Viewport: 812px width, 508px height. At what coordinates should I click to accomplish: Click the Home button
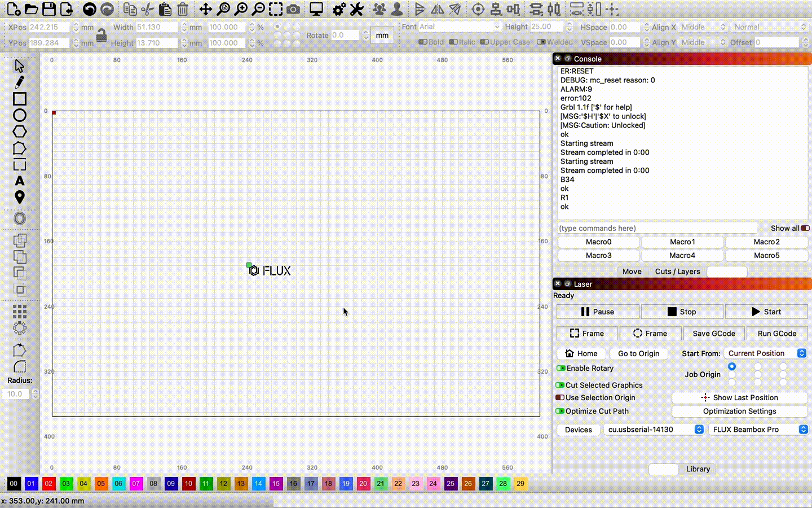[x=581, y=353]
